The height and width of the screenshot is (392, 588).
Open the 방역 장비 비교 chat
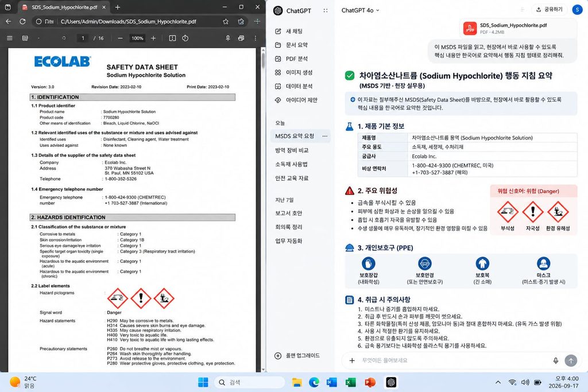click(292, 150)
